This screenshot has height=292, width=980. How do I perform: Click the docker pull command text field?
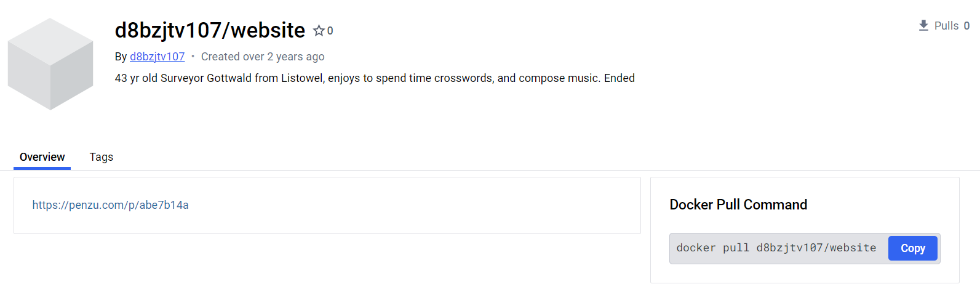coord(776,248)
